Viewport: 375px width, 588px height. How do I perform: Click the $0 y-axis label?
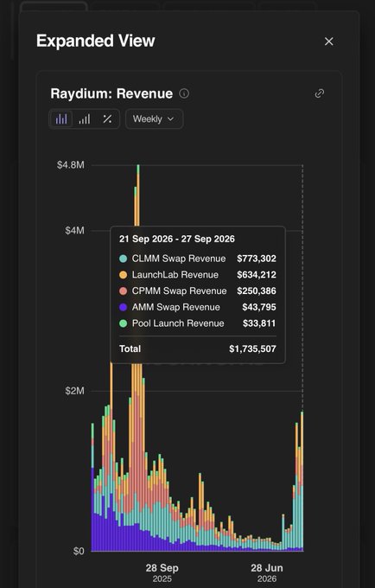79,551
